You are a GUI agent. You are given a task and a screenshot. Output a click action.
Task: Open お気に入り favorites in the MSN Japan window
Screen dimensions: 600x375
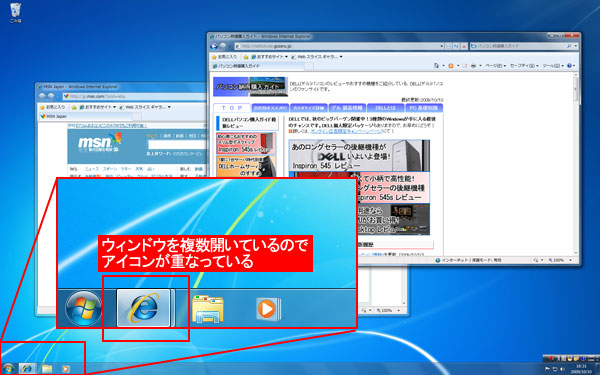pos(53,107)
